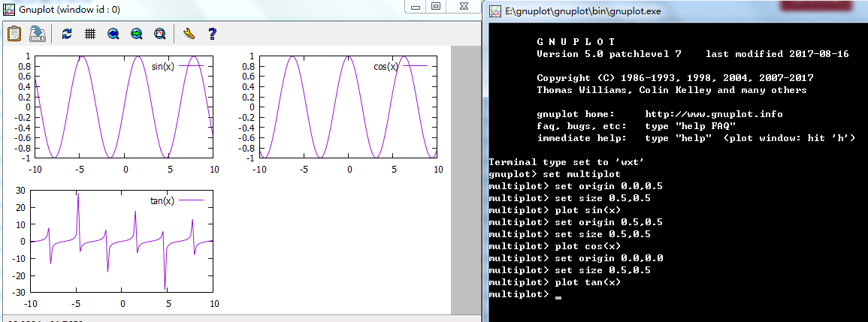Click the 'plot tan(x)' command line

[555, 282]
